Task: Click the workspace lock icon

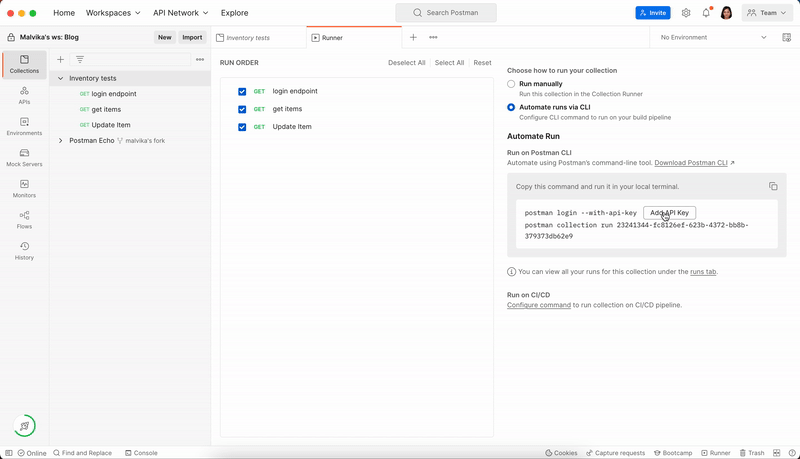Action: click(x=11, y=37)
